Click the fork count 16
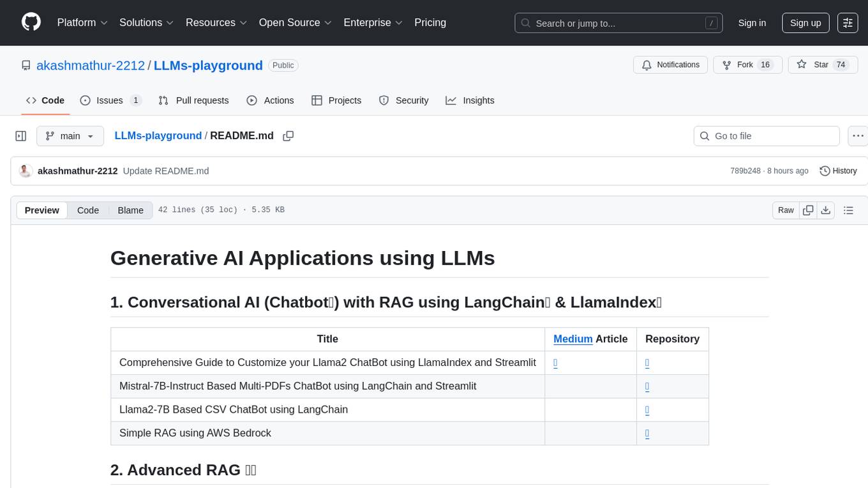868x488 pixels. click(765, 65)
